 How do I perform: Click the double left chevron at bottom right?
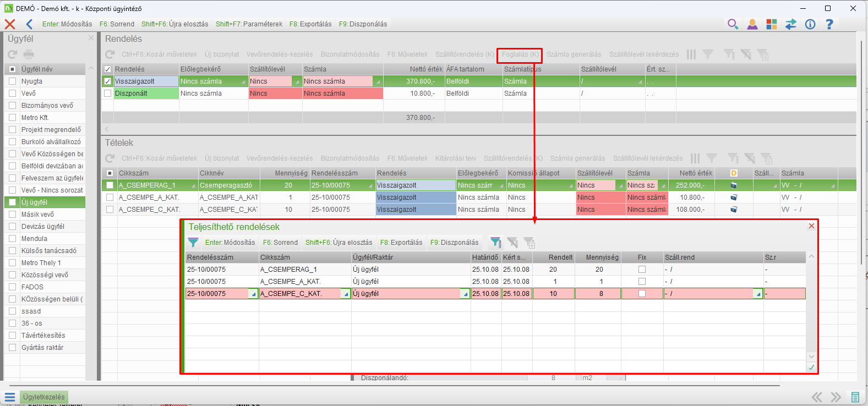click(817, 397)
